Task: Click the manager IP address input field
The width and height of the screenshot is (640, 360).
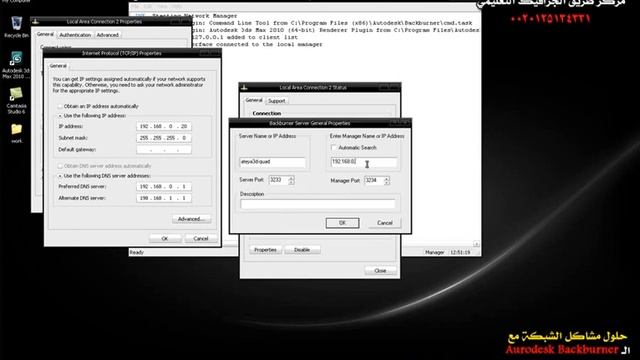Action: (x=364, y=162)
